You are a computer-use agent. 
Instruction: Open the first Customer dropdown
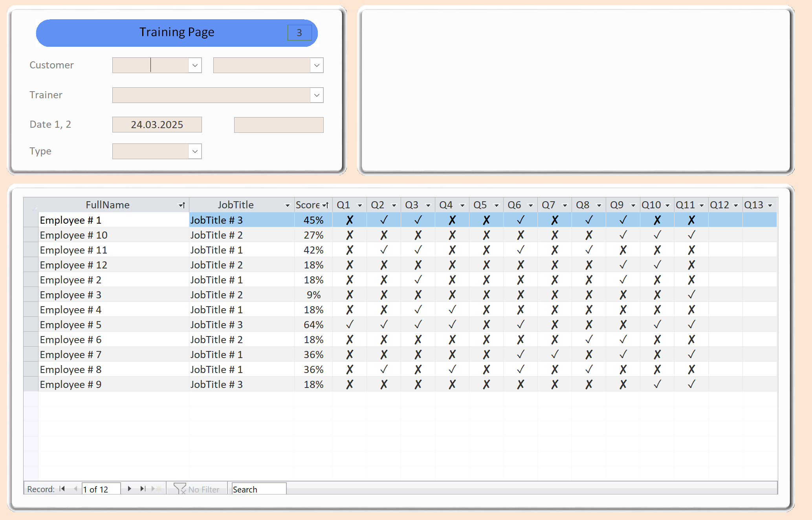[195, 65]
